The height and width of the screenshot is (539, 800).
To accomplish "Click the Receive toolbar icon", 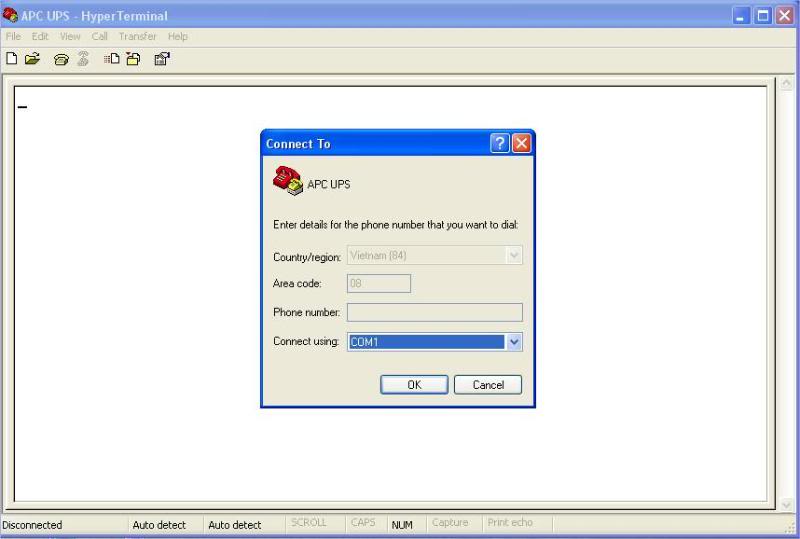I will [x=132, y=59].
